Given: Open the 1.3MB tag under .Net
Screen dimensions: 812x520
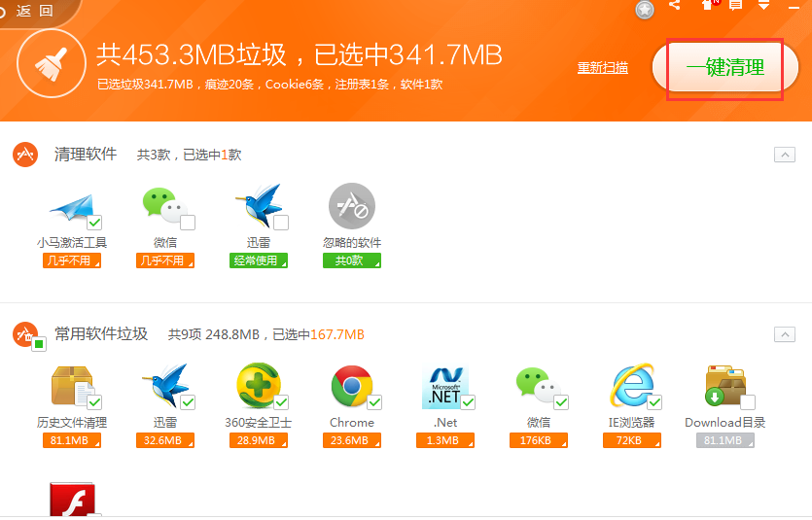Looking at the screenshot, I should [x=445, y=440].
